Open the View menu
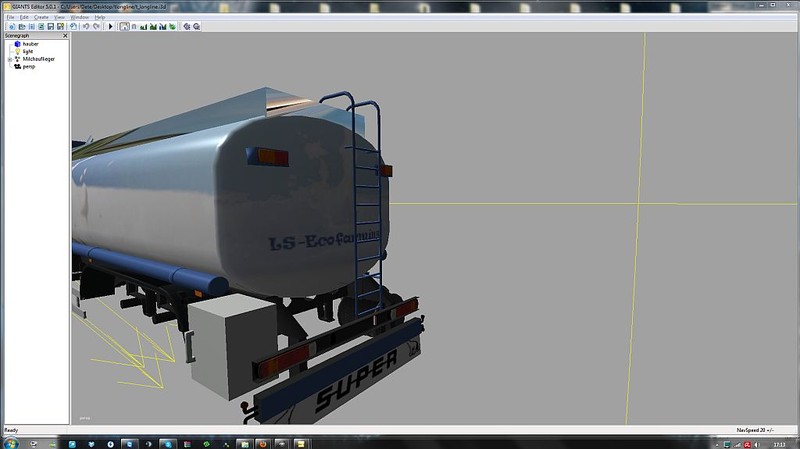The height and width of the screenshot is (449, 800). 59,17
